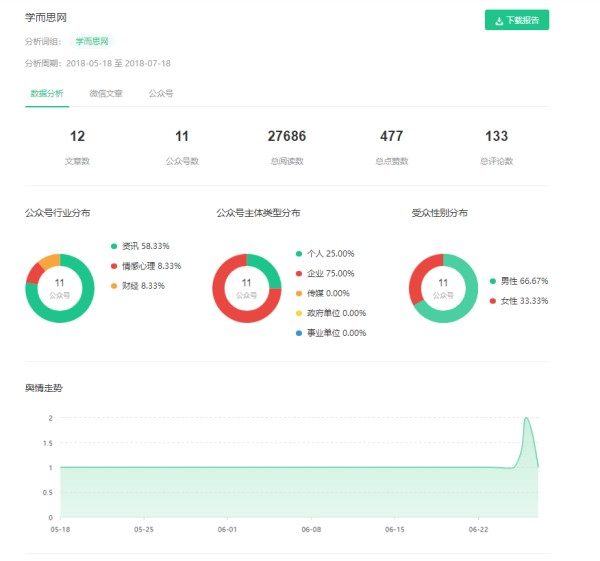Click the 事业单位 legend item
The width and height of the screenshot is (600, 561).
point(300,333)
